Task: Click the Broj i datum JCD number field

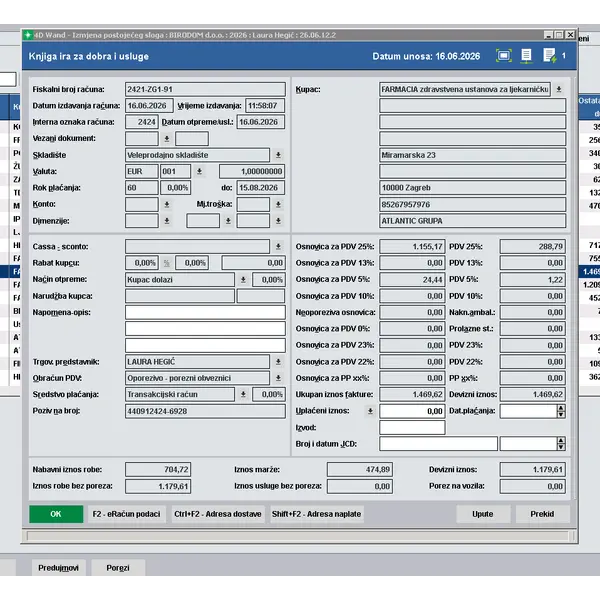Action: 438,444
